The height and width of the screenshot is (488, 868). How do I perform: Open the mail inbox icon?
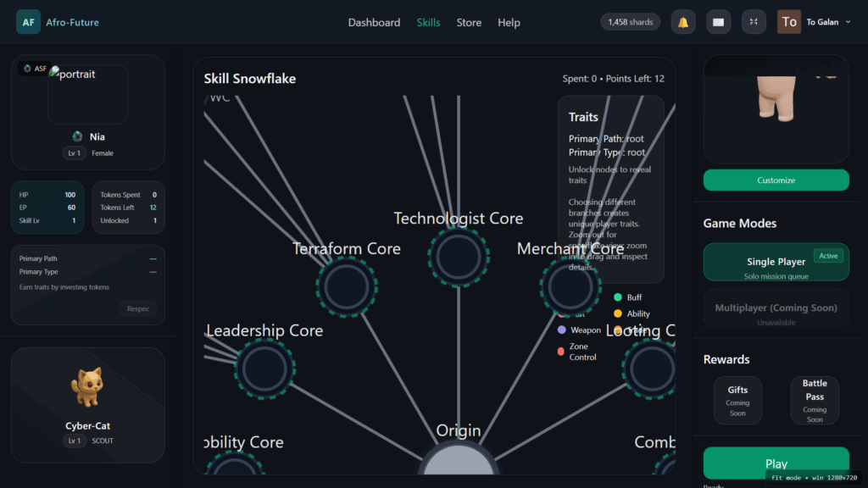click(x=718, y=22)
